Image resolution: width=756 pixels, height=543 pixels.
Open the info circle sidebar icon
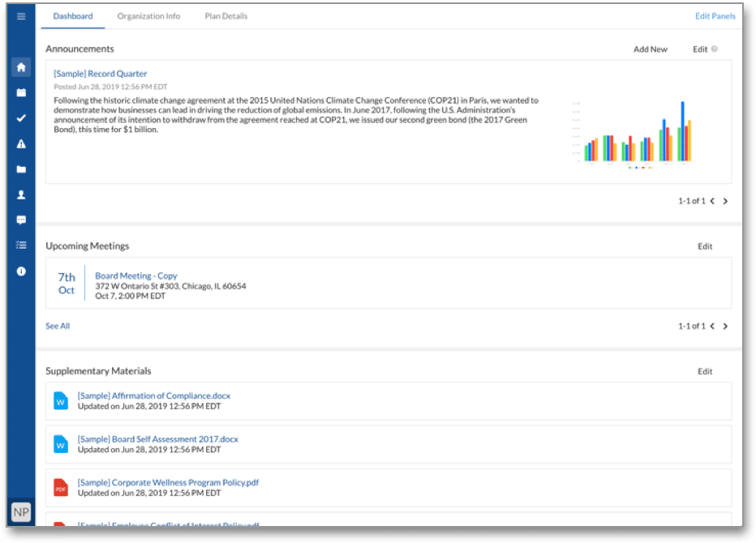click(x=21, y=271)
